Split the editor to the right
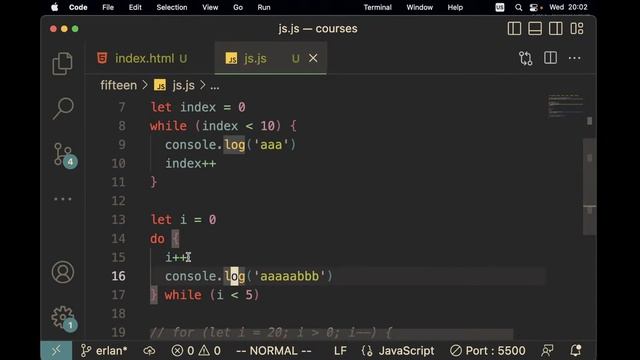640x360 pixels. pos(550,58)
